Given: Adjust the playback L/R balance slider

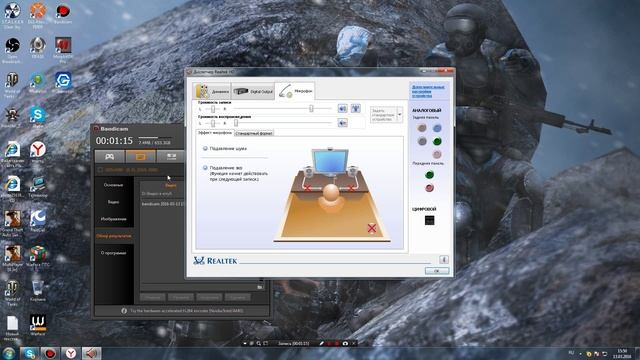Looking at the screenshot, I should coord(213,123).
